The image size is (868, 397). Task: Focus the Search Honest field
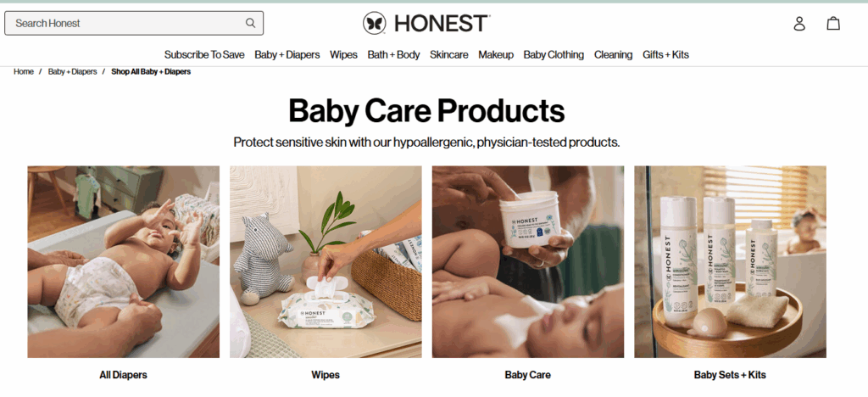134,23
